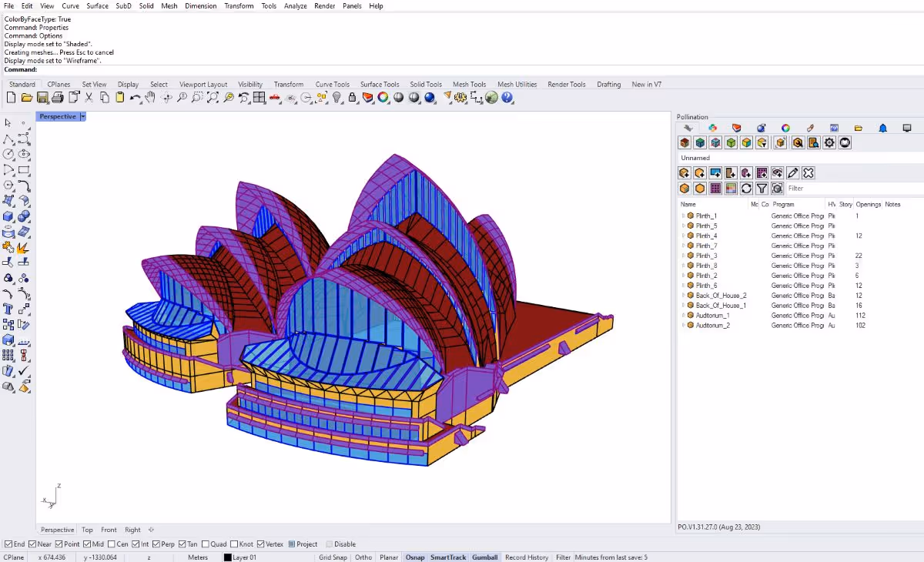Click the pencil edit icon in Pollination
Viewport: 924px width, 562px height.
(x=792, y=173)
